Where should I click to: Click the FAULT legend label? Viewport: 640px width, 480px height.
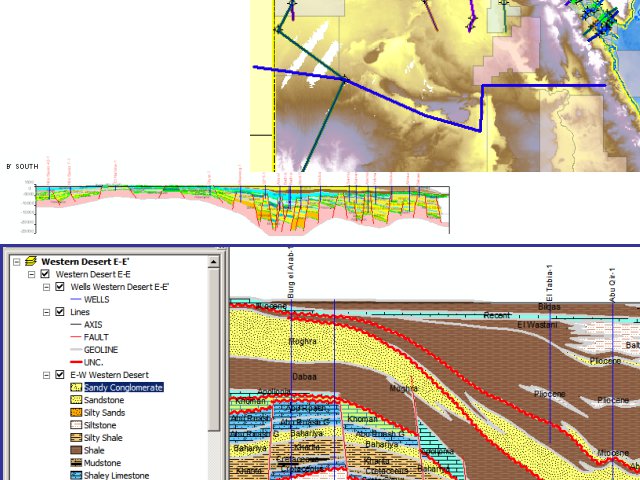click(96, 337)
